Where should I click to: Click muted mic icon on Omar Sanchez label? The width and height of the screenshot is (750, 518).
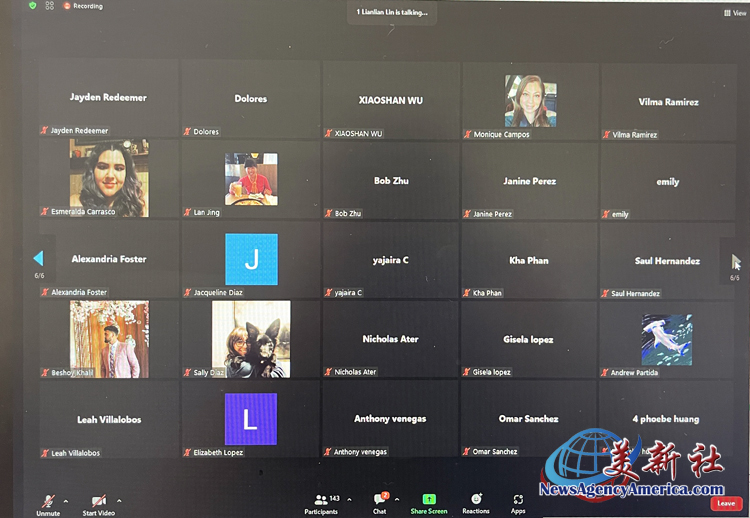[x=466, y=452]
